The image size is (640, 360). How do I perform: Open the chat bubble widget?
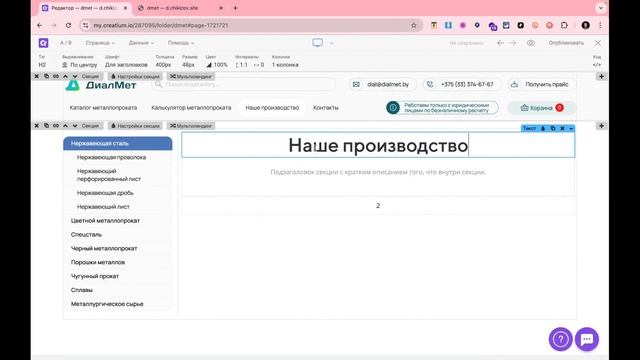[587, 339]
